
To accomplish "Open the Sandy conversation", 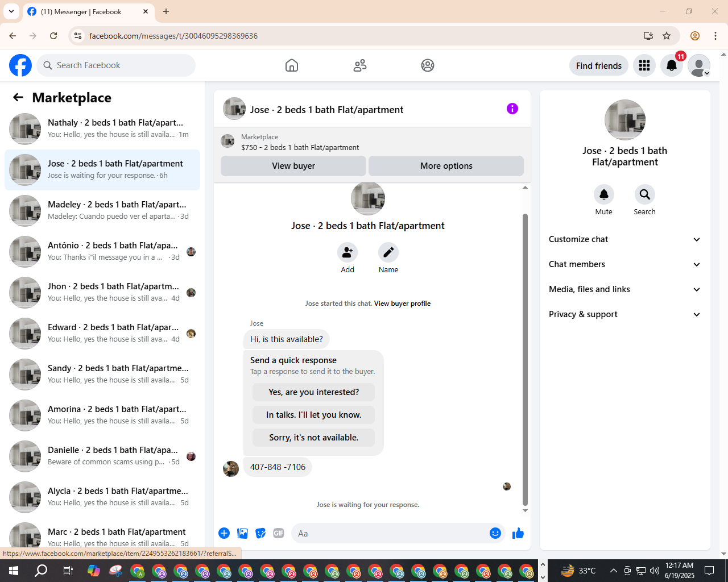I will pyautogui.click(x=102, y=375).
